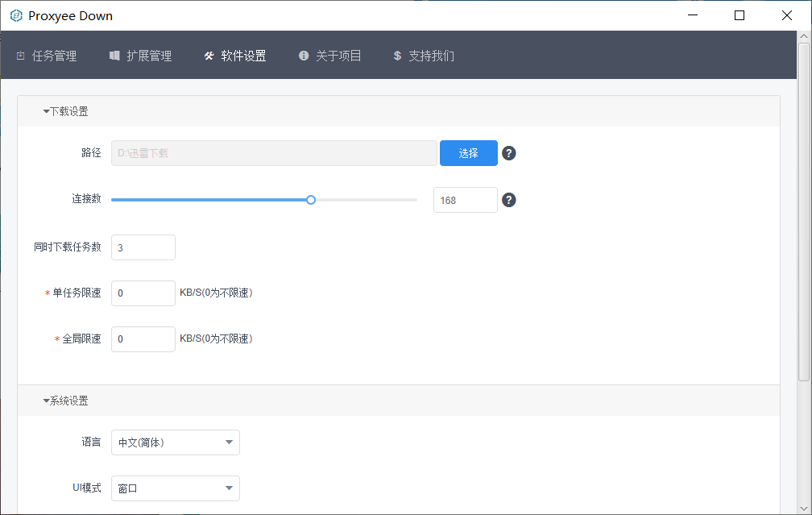Click the 同时下载任务数 input field

click(x=143, y=247)
